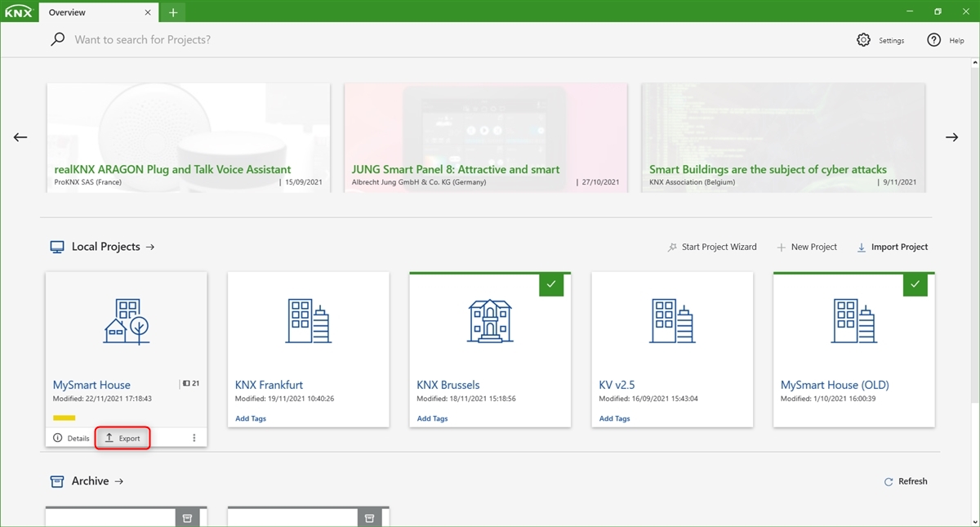Screen dimensions: 980x527
Task: Click the New Project plus icon
Action: (781, 247)
